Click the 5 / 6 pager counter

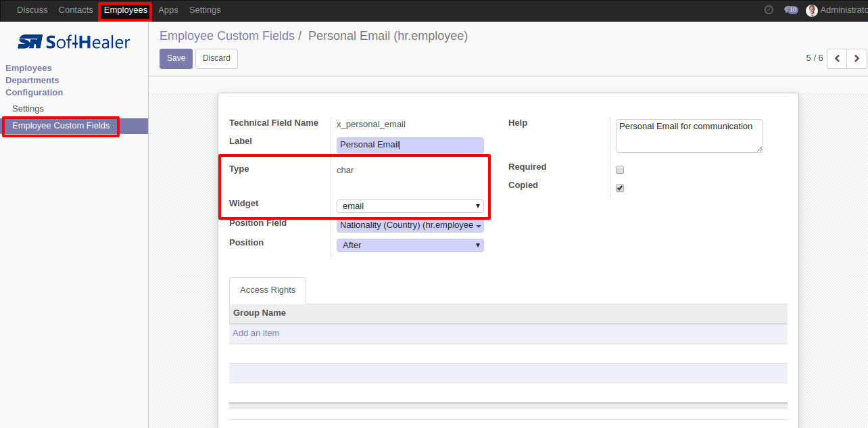(x=815, y=58)
